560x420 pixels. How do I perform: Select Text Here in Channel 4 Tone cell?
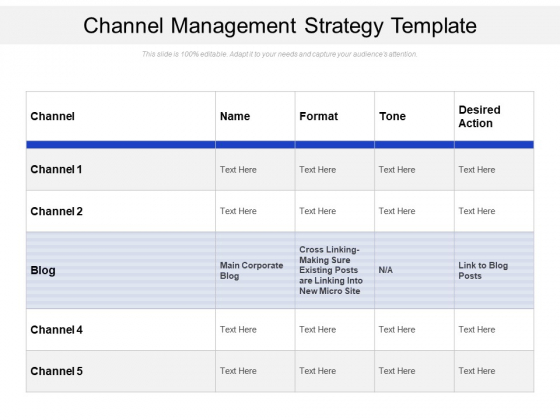[397, 330]
